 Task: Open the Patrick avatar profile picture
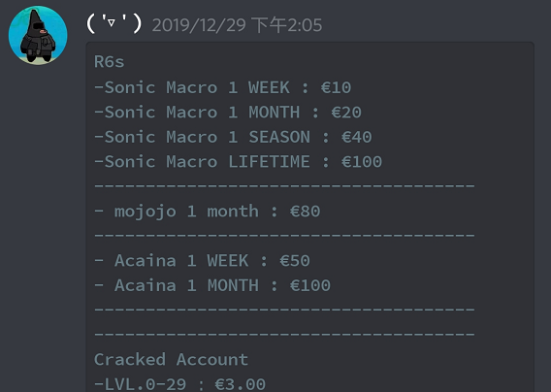38,35
